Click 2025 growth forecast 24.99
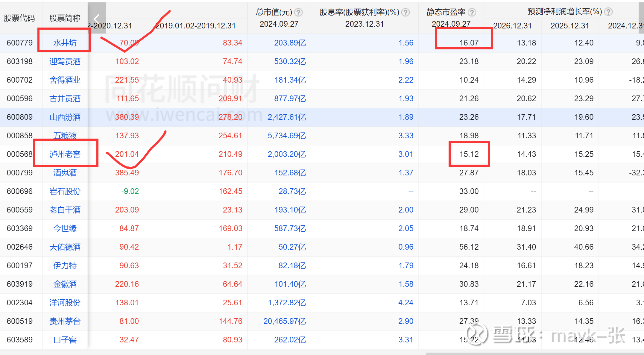This screenshot has height=355, width=644. 584,210
